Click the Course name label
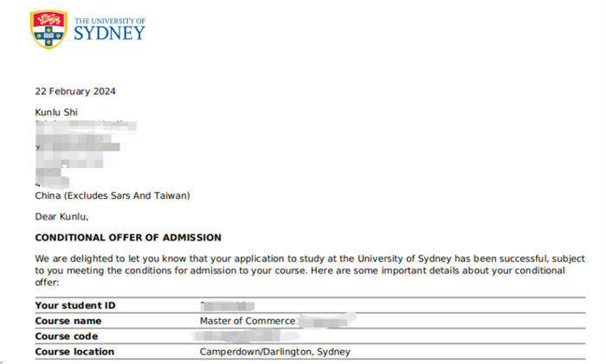606x364 pixels. point(68,321)
